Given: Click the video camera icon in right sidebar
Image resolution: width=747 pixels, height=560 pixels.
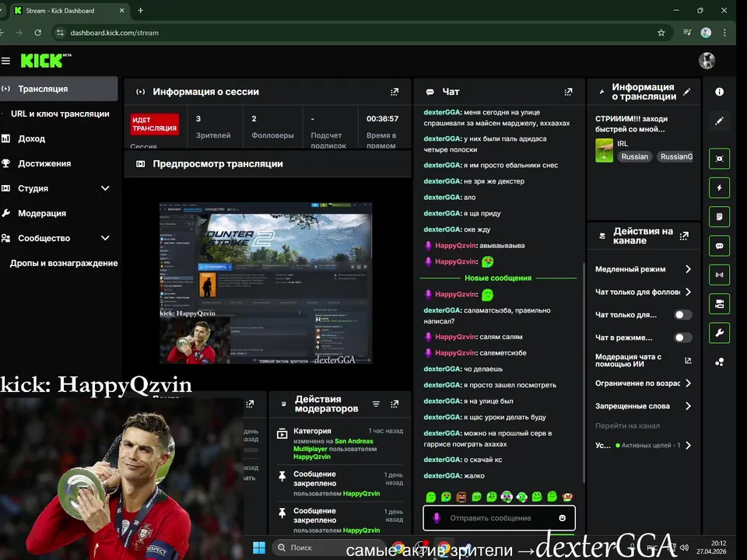Looking at the screenshot, I should click(719, 304).
